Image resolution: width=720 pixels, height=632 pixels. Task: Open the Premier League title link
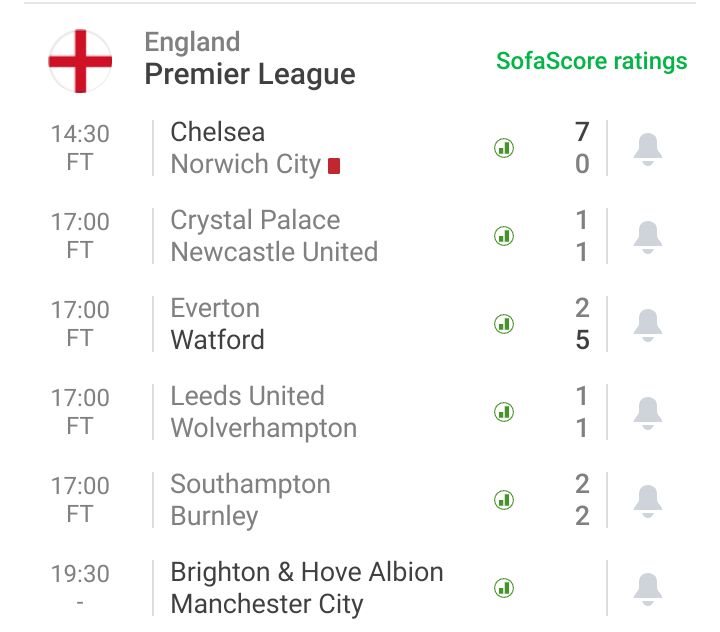tap(250, 74)
